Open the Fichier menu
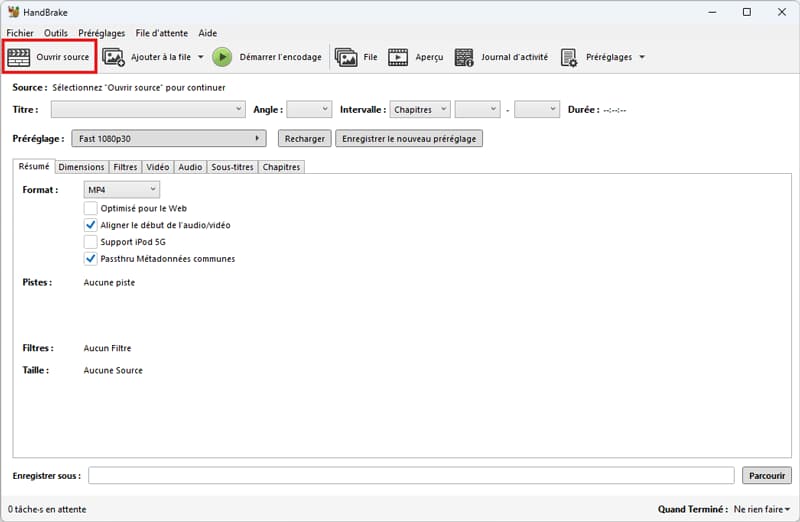The width and height of the screenshot is (800, 522). coord(20,33)
